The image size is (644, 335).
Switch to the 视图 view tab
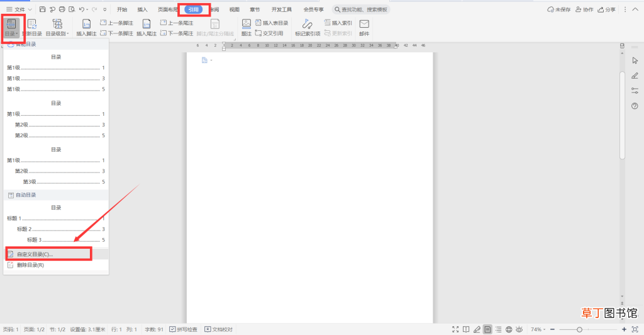[x=234, y=9]
